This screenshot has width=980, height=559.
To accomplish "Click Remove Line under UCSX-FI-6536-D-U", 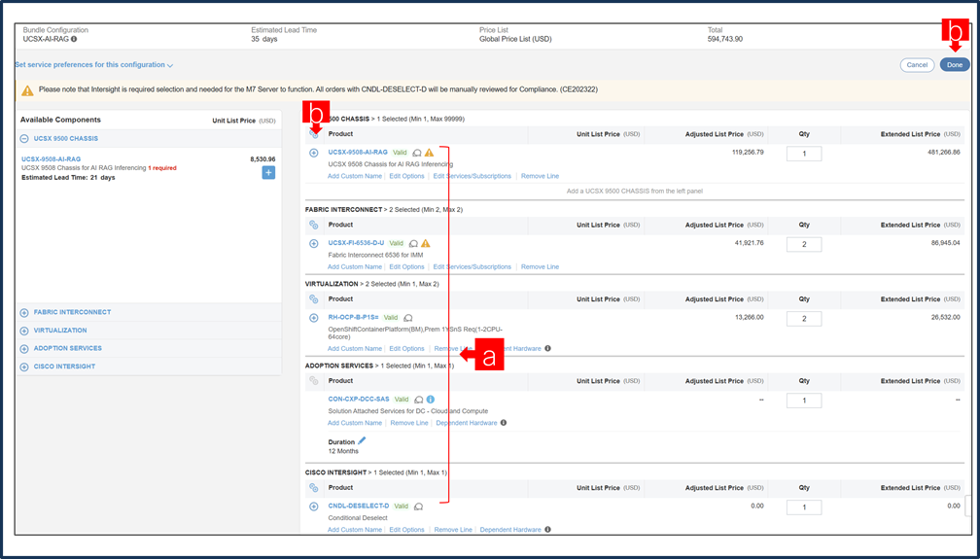I will (x=540, y=267).
